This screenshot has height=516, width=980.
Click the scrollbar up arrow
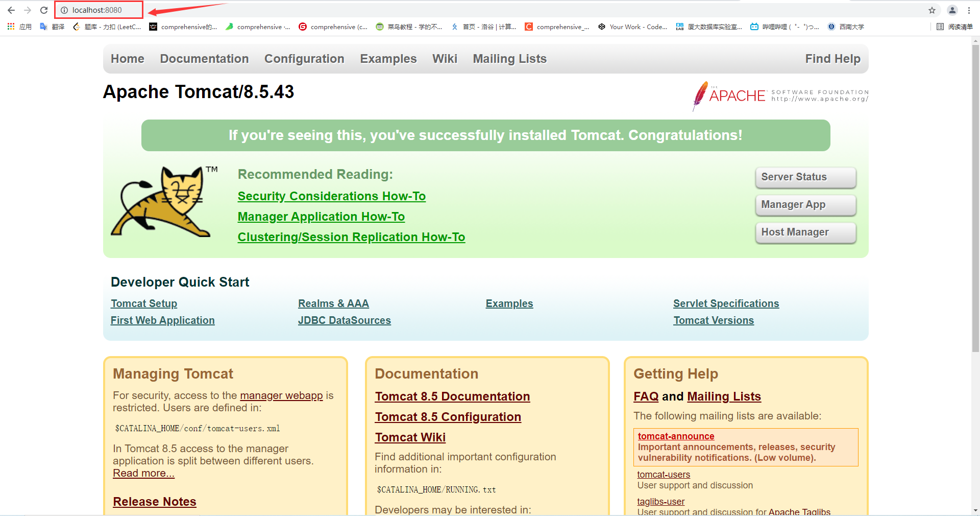975,40
